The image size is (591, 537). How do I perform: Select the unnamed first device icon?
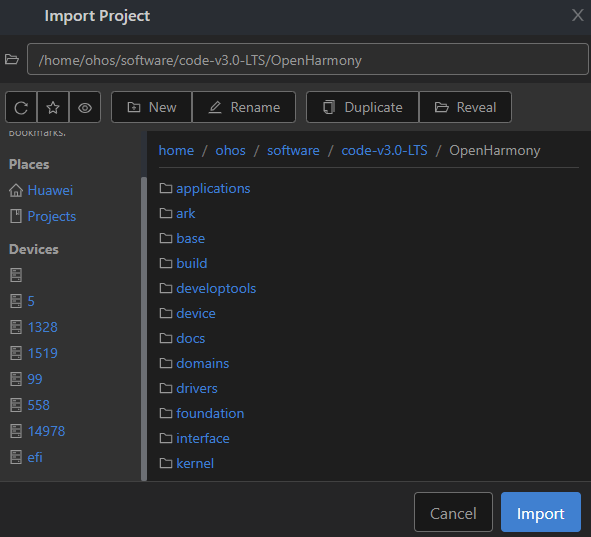(x=16, y=275)
